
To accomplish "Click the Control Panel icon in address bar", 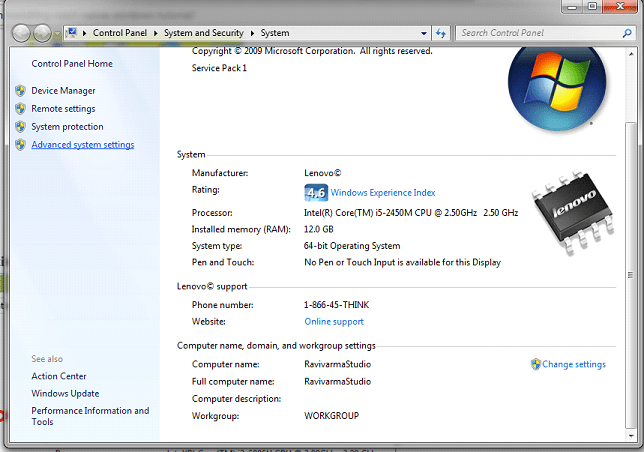I will click(72, 33).
